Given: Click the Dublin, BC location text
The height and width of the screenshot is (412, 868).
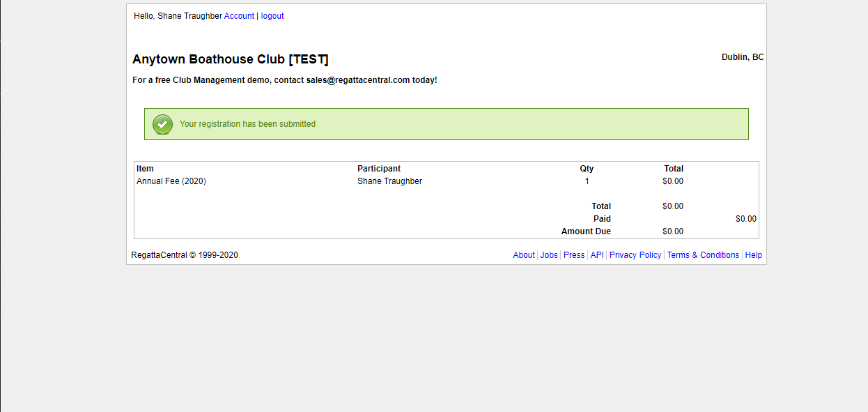Looking at the screenshot, I should pyautogui.click(x=743, y=57).
